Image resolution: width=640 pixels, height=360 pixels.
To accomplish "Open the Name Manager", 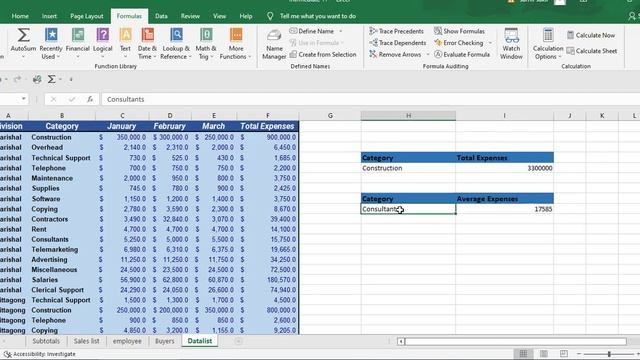I will point(274,44).
